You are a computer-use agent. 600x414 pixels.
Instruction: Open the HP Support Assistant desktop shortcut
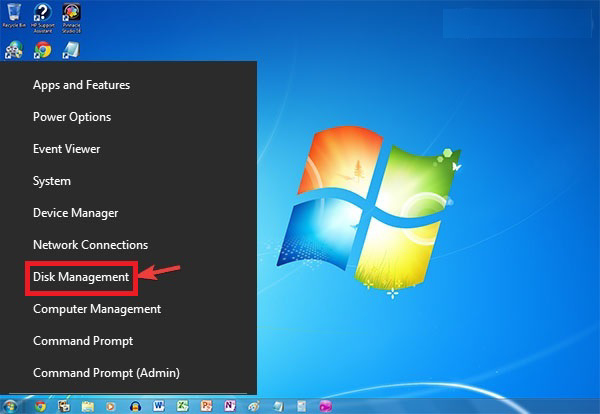43,14
